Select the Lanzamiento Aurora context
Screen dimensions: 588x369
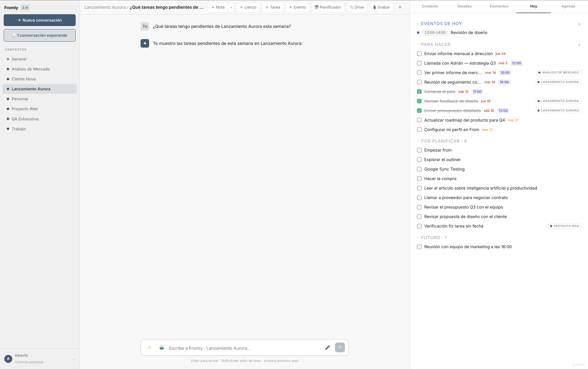(x=40, y=89)
